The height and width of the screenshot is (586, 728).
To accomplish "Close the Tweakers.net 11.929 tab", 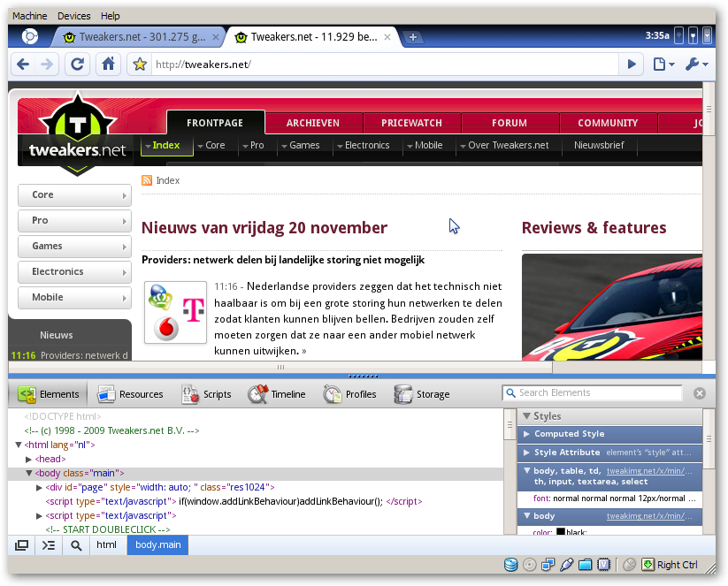I will pyautogui.click(x=387, y=37).
